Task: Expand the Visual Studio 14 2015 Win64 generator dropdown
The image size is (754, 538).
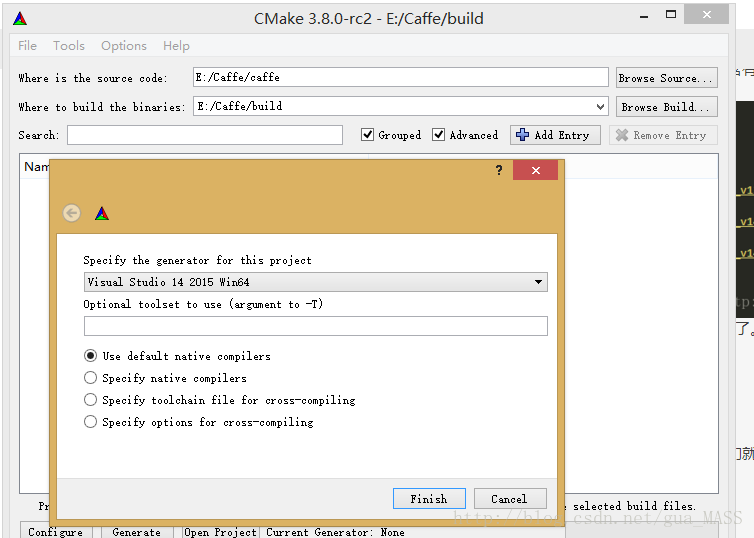Action: click(538, 282)
